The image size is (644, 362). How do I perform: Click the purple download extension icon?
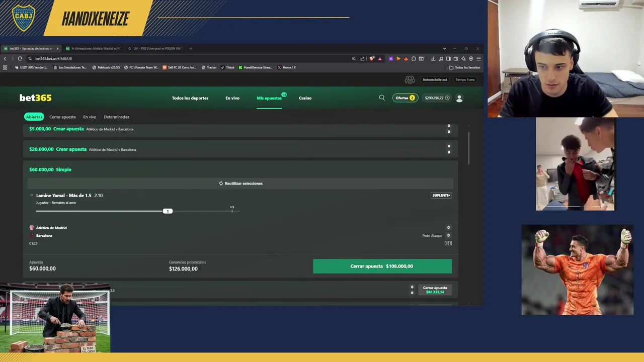coord(391,59)
